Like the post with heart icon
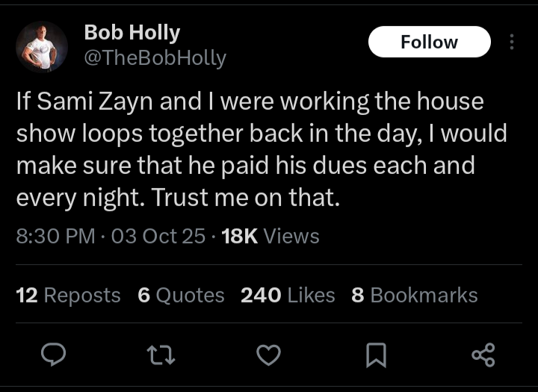538x392 pixels. (268, 355)
